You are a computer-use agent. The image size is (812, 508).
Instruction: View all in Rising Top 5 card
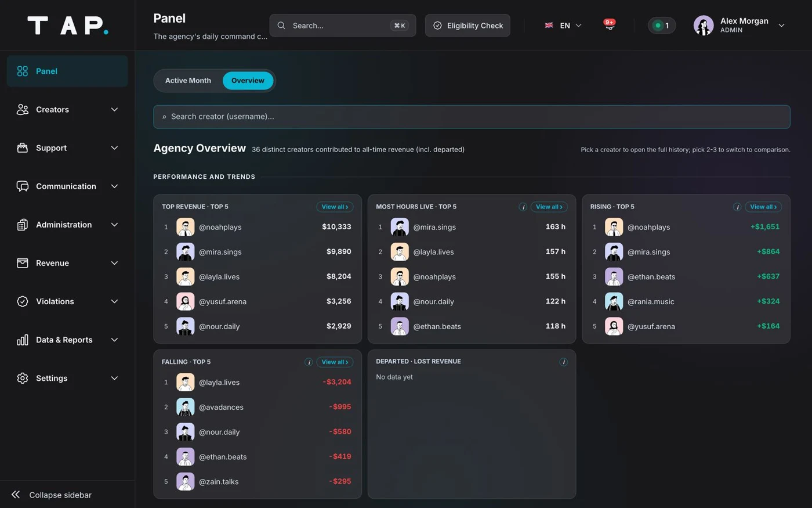pyautogui.click(x=763, y=207)
